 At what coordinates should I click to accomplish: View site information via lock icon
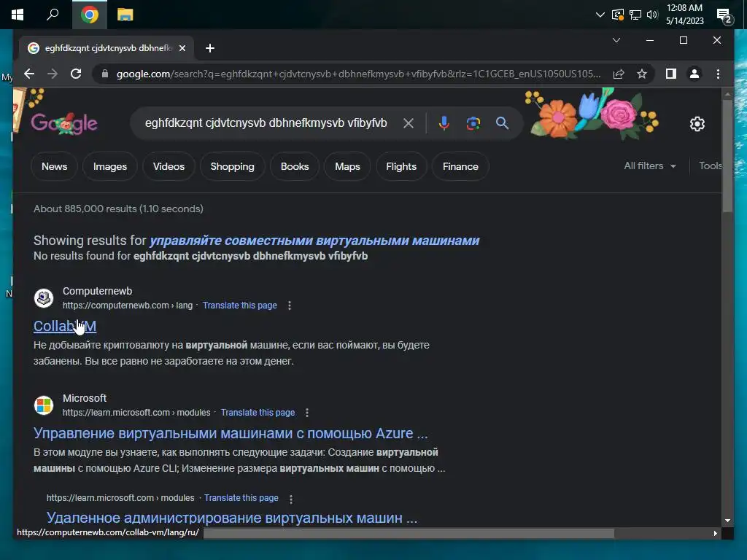tap(105, 74)
